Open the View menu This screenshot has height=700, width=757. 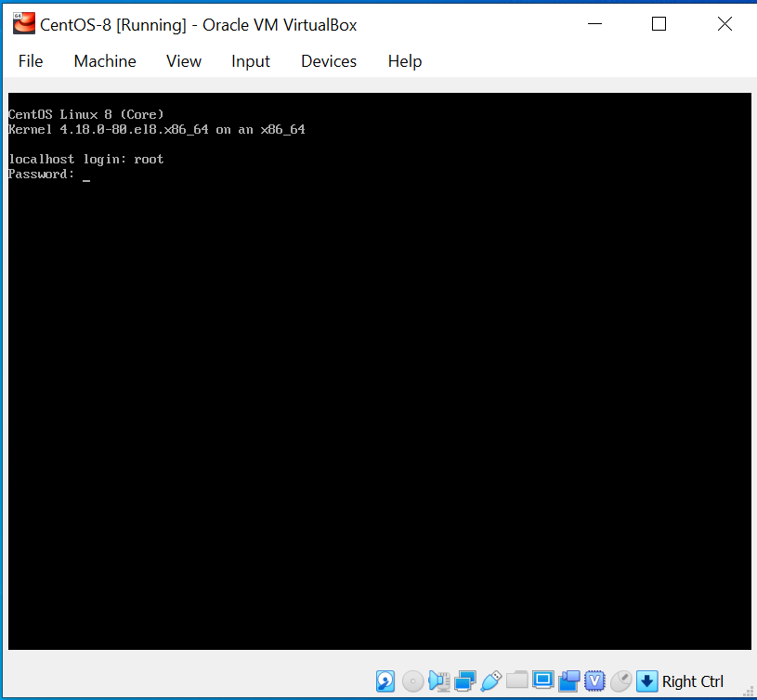[184, 61]
